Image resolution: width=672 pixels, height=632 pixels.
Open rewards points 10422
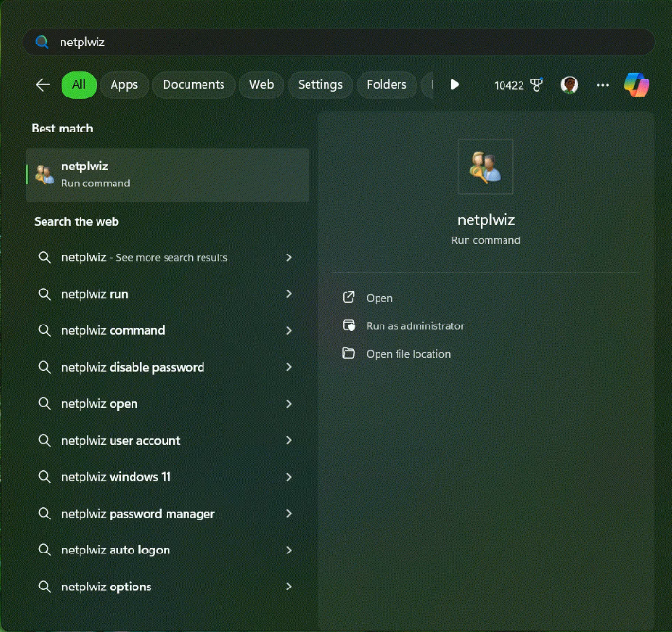coord(509,86)
